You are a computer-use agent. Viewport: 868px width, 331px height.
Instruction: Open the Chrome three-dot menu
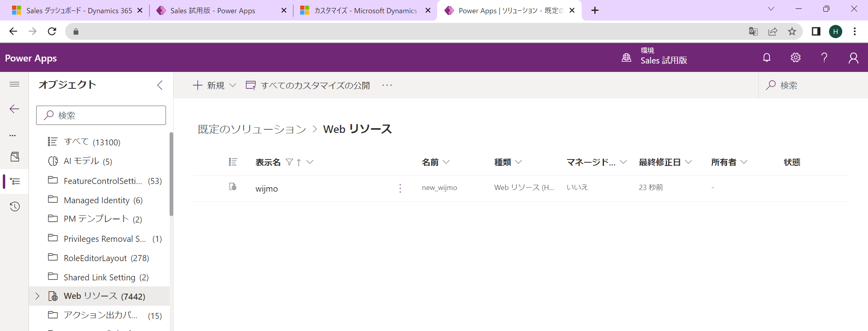[x=855, y=31]
